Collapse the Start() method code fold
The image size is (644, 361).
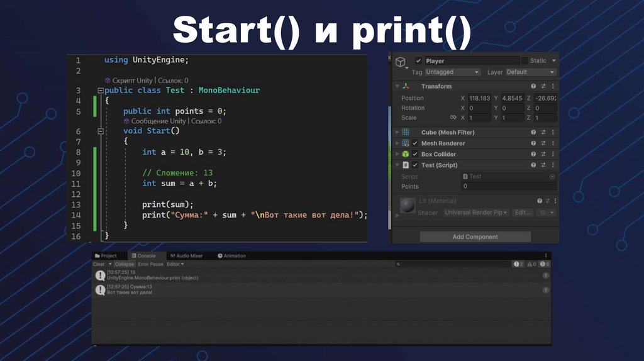[x=100, y=131]
